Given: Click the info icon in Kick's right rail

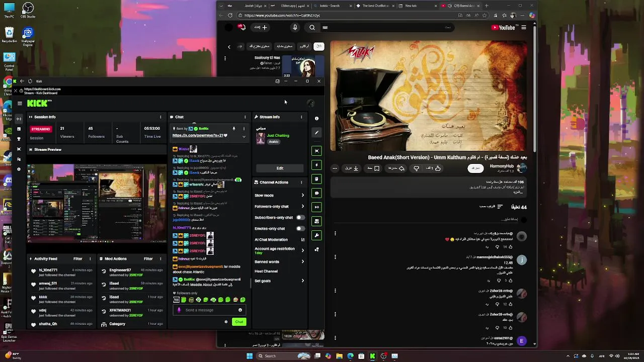Looking at the screenshot, I should (x=316, y=118).
